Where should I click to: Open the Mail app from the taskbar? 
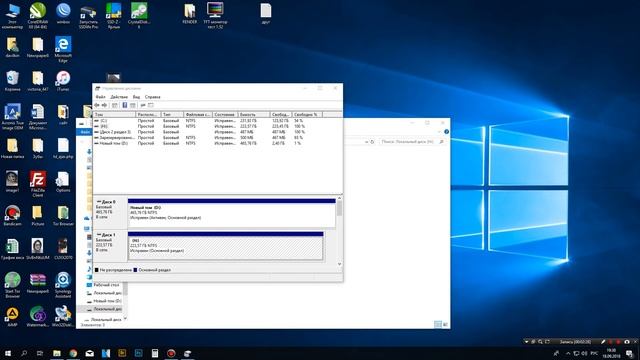[89, 353]
